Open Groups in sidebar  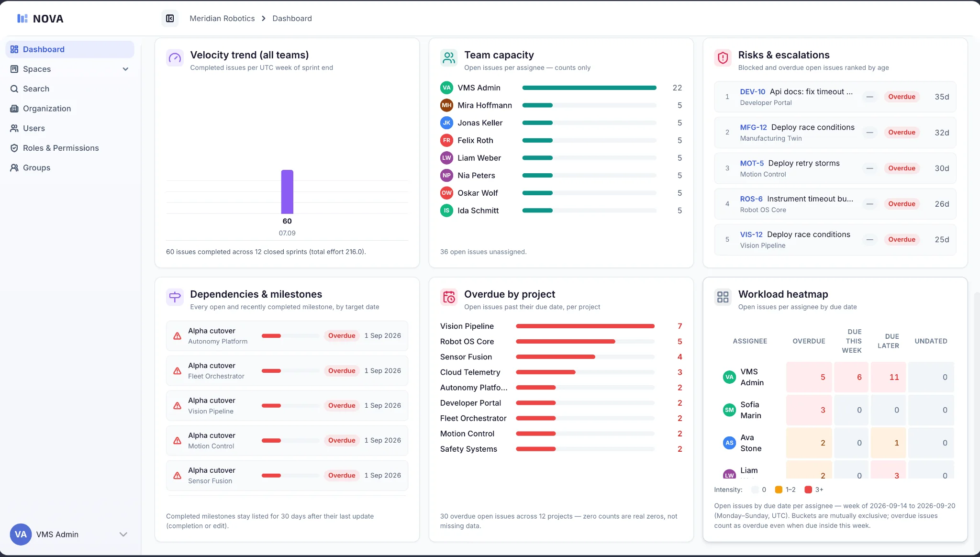[70, 167]
